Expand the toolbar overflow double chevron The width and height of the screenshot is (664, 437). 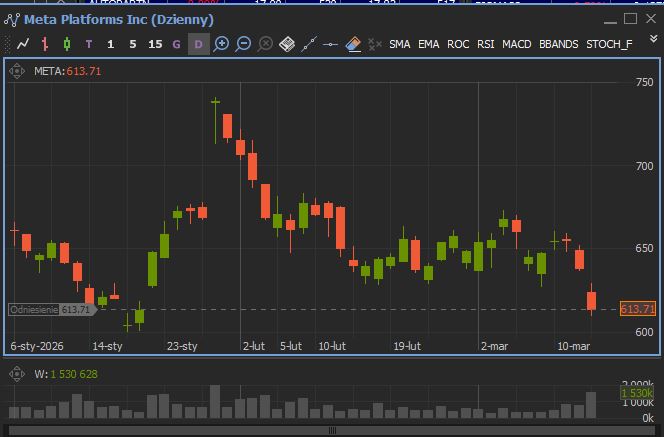click(x=654, y=40)
